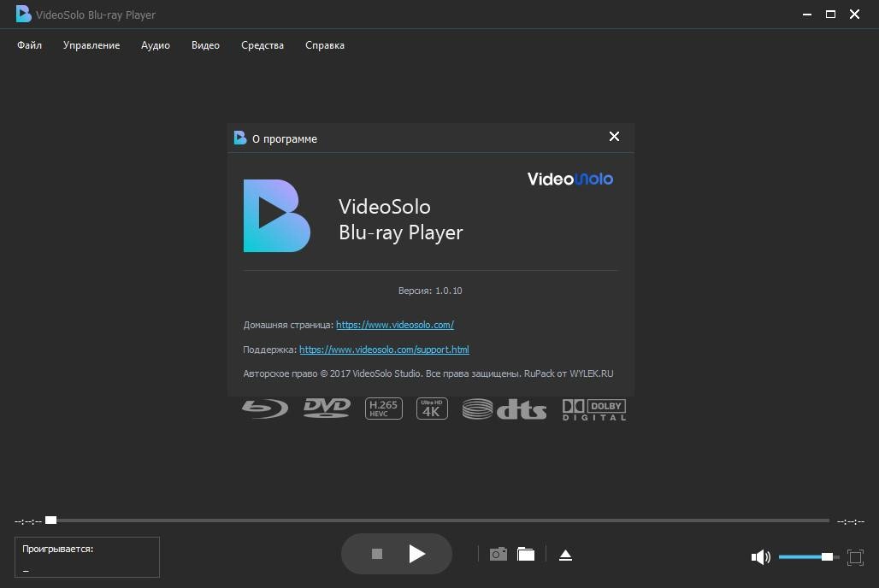Click the Blu-ray disc logo
Screen dimensions: 879x588
coord(265,409)
